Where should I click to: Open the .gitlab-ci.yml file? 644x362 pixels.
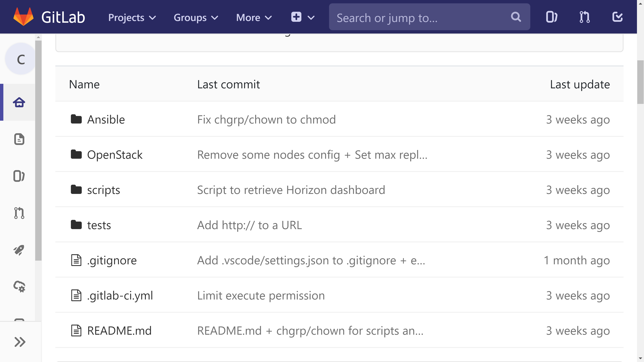point(120,296)
